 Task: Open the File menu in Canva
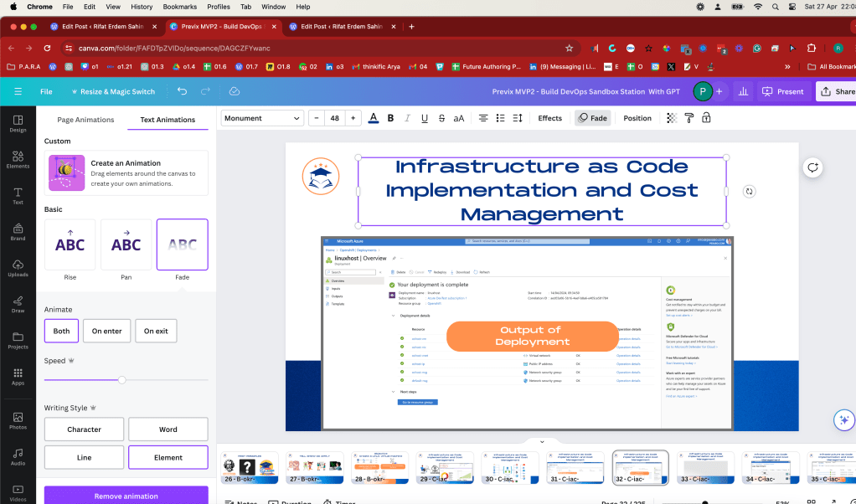46,91
